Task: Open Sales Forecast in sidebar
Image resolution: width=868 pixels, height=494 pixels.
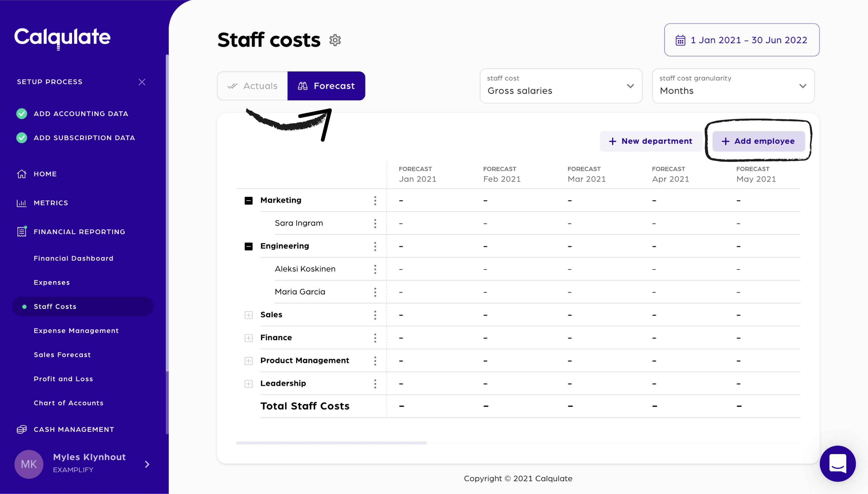Action: (x=62, y=355)
